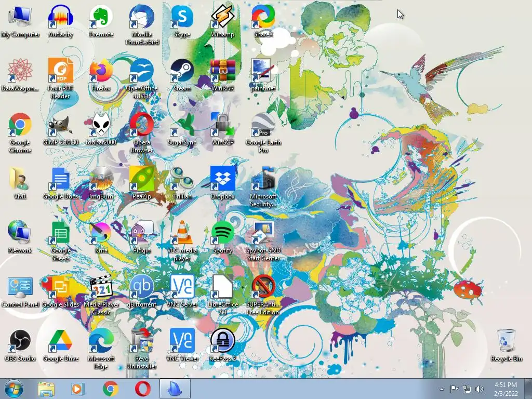Launch Windows Media Player from taskbar
The height and width of the screenshot is (399, 532).
click(78, 389)
